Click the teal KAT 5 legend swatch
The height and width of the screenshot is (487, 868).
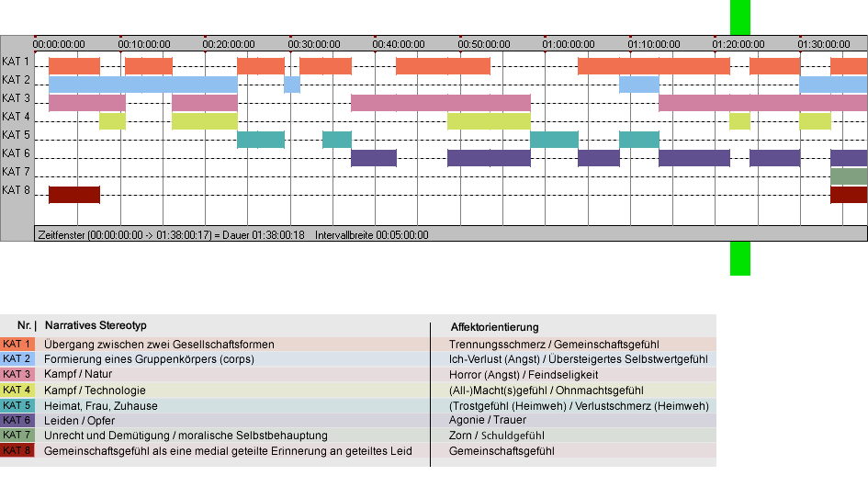tap(17, 405)
